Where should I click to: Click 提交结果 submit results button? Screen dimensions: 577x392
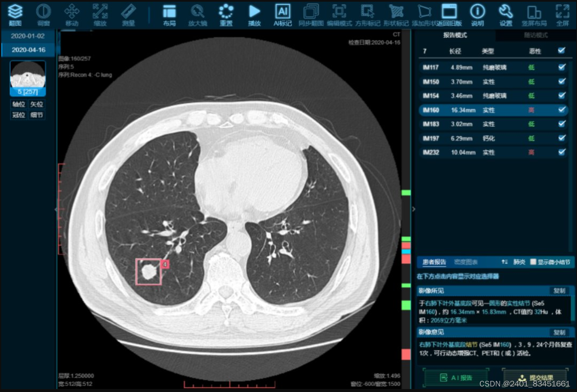(536, 378)
